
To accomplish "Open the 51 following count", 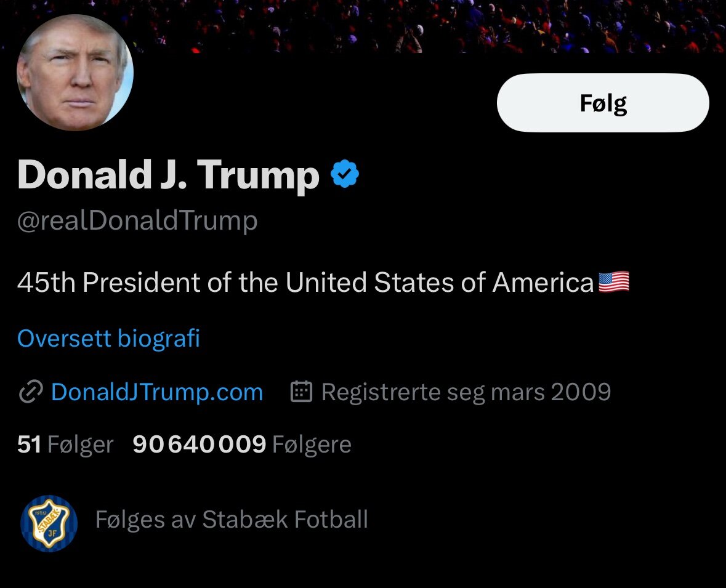I will (29, 445).
